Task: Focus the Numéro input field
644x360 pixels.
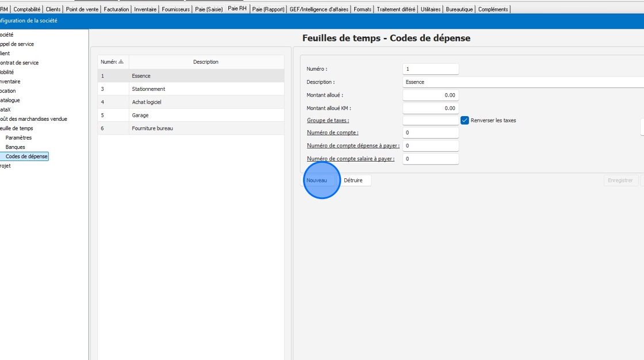Action: pyautogui.click(x=431, y=69)
